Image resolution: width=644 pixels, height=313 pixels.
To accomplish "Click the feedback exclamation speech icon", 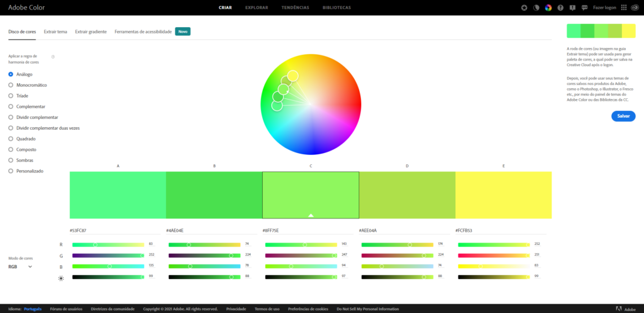I will click(572, 8).
